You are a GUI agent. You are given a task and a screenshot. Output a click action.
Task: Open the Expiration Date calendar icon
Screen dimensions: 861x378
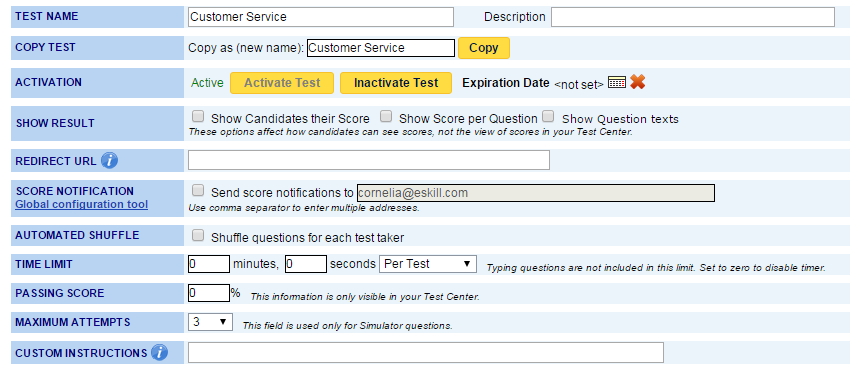pos(617,82)
